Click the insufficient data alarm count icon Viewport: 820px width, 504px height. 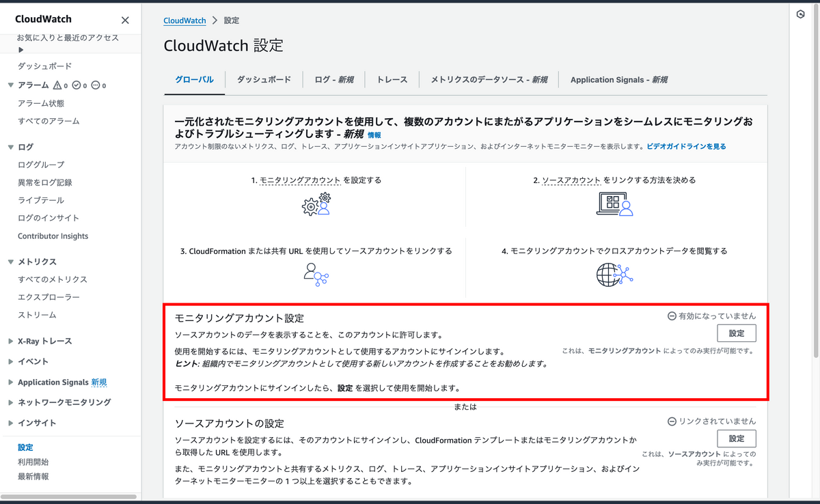pos(98,85)
